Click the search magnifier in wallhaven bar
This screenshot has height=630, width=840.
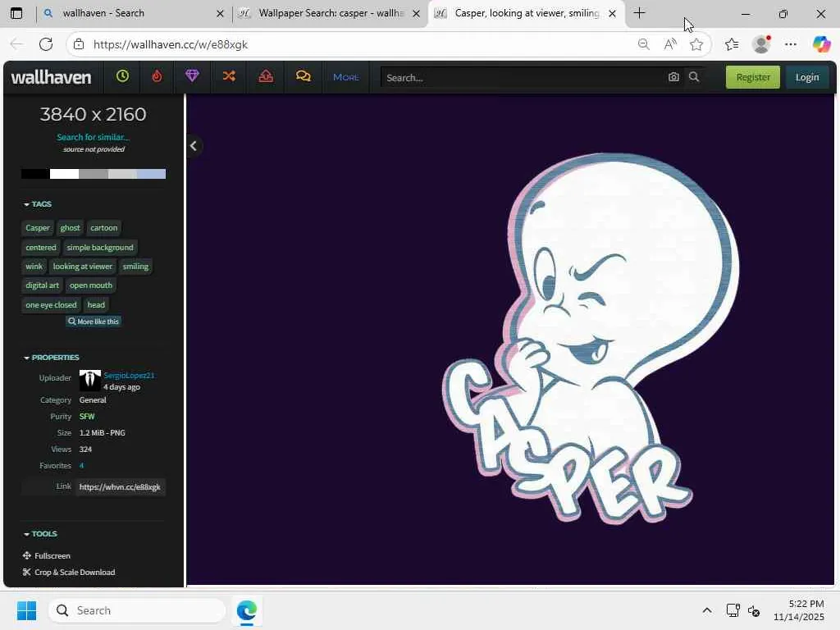(x=694, y=77)
